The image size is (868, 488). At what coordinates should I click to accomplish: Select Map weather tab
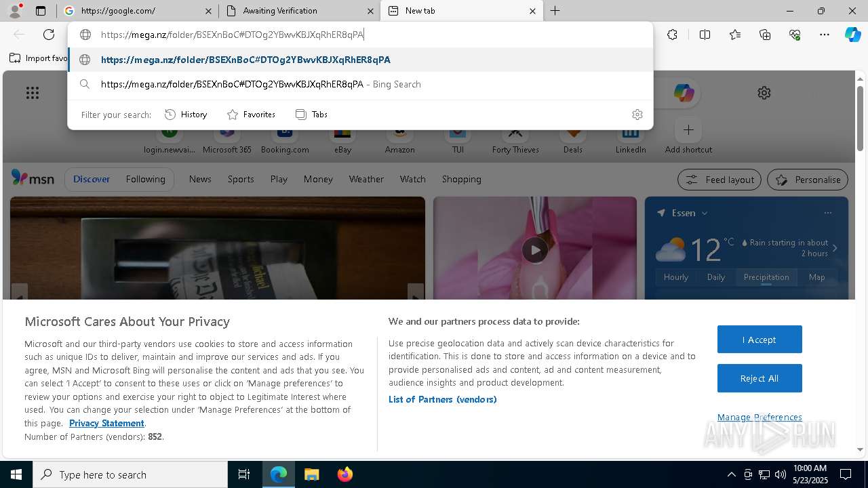817,277
